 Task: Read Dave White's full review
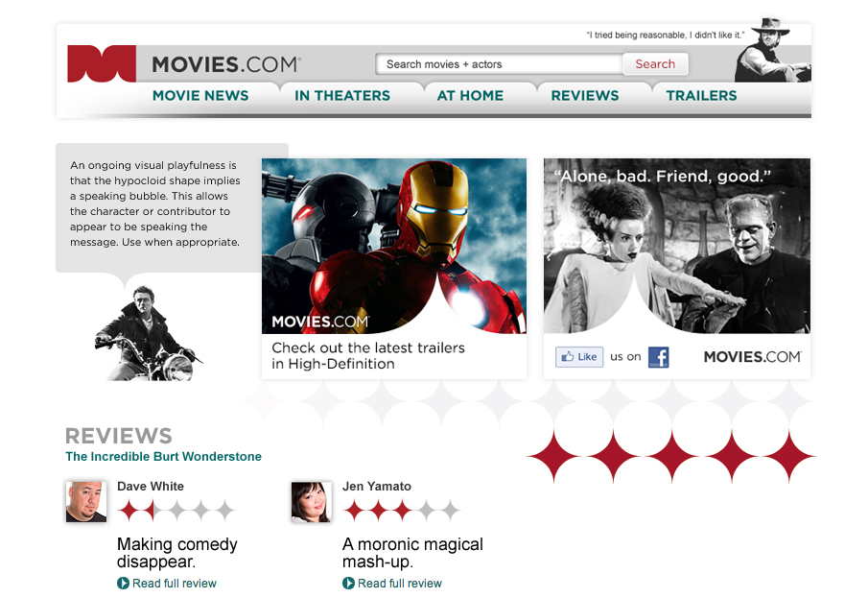(175, 584)
